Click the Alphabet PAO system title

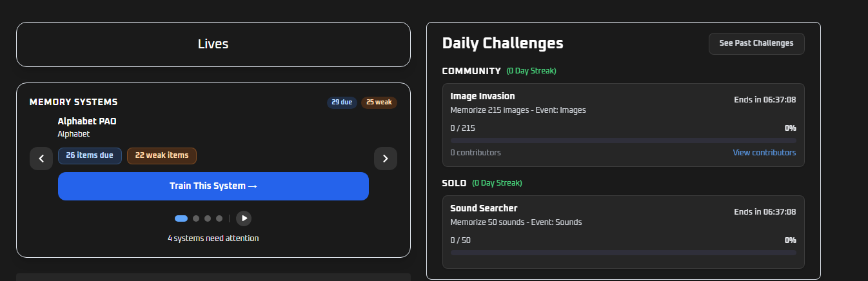[87, 121]
